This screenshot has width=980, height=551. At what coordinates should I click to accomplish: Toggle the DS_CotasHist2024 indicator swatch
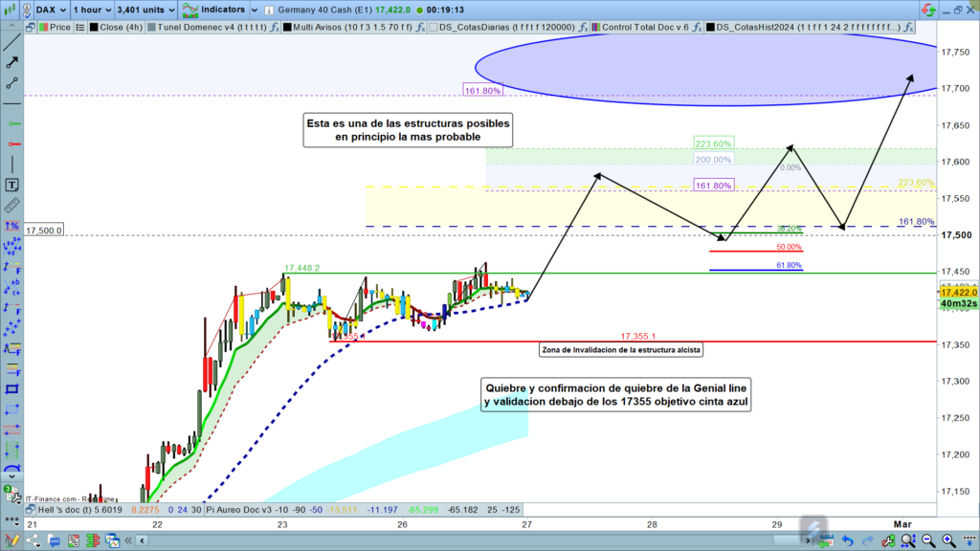coord(710,28)
